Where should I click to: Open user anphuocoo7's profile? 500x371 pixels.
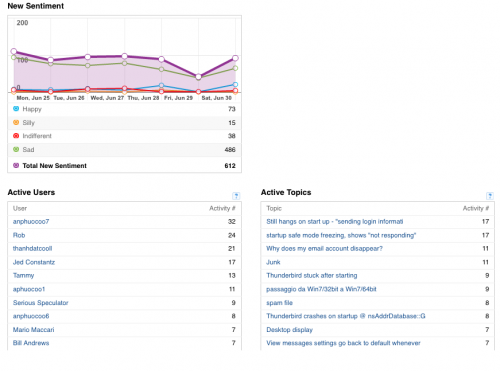(x=31, y=221)
